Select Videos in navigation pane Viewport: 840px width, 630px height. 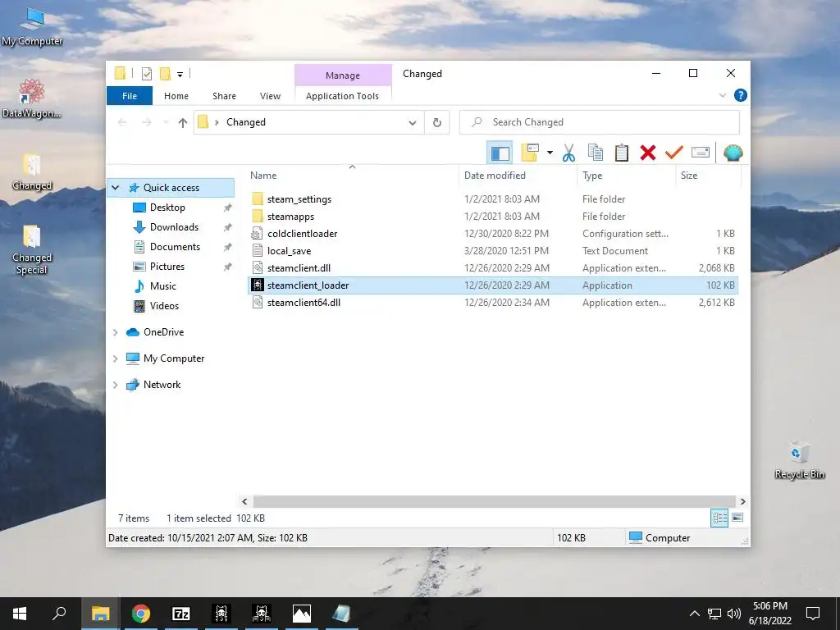(164, 306)
